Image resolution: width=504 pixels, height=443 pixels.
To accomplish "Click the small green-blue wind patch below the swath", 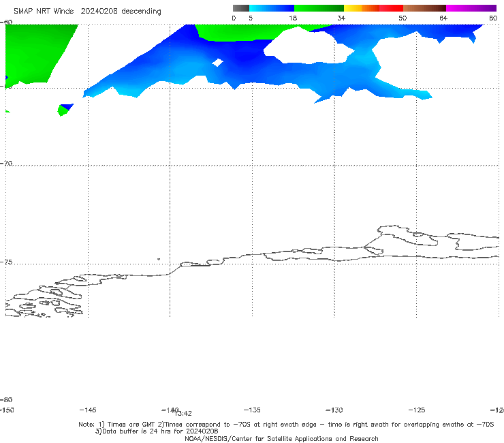I will click(x=65, y=110).
